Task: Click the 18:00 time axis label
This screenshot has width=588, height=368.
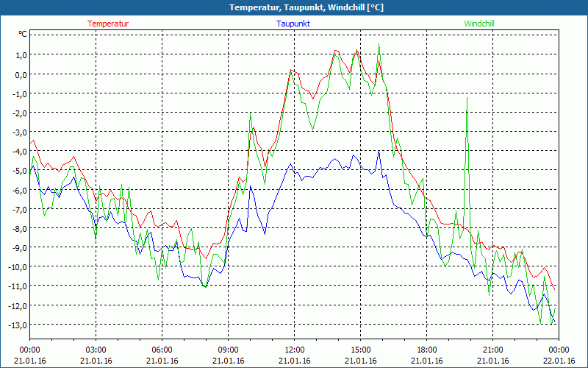Action: point(427,350)
